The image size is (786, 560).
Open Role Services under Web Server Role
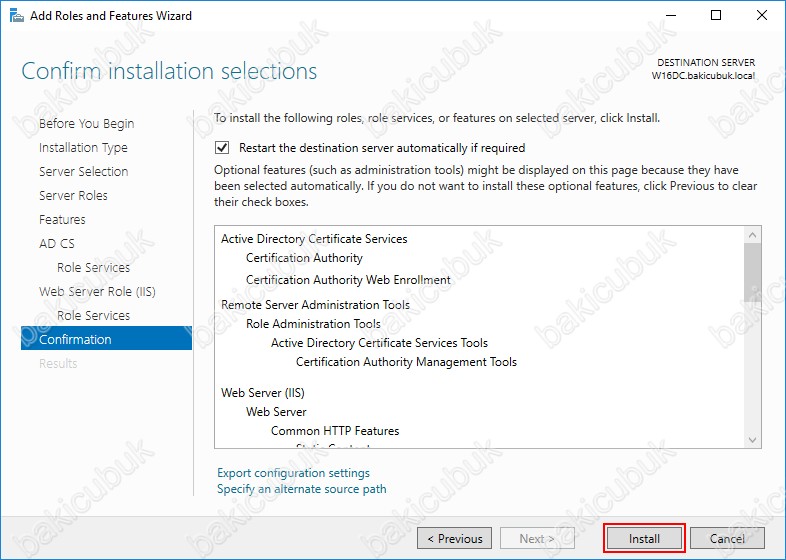[x=94, y=316]
